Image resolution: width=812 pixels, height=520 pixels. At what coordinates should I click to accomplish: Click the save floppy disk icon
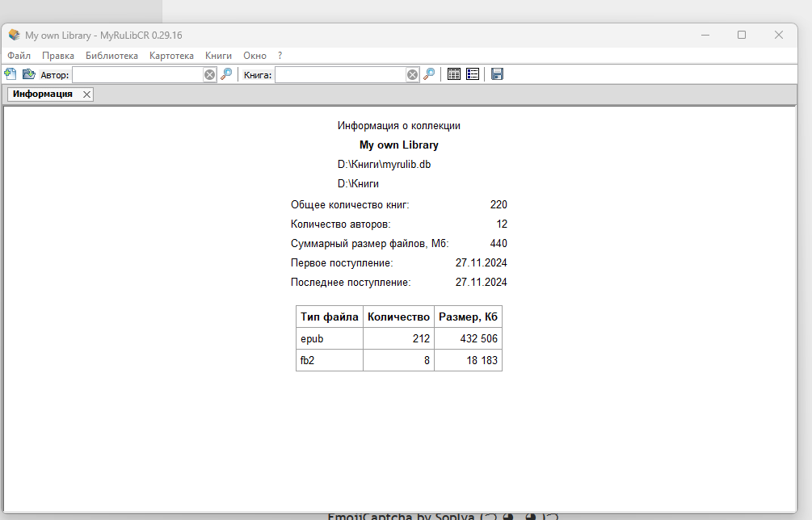pyautogui.click(x=497, y=74)
